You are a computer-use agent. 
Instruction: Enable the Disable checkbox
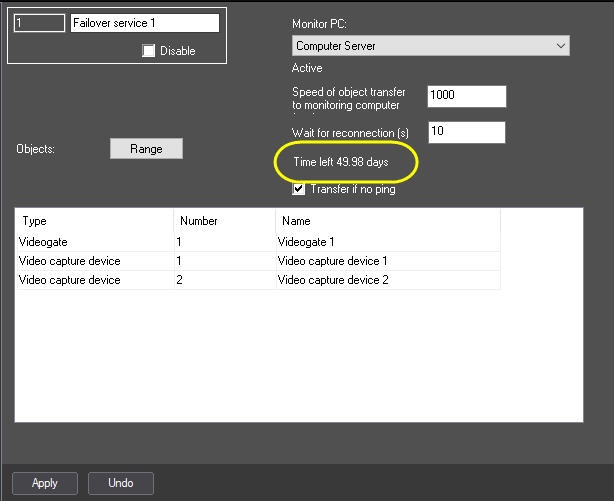[x=149, y=51]
